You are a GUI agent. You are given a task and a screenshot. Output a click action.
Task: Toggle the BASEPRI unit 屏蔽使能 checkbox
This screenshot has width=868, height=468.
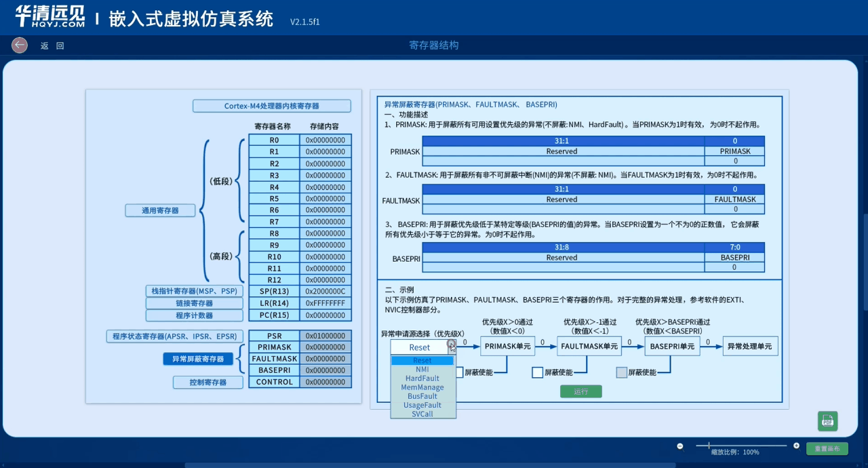(621, 372)
